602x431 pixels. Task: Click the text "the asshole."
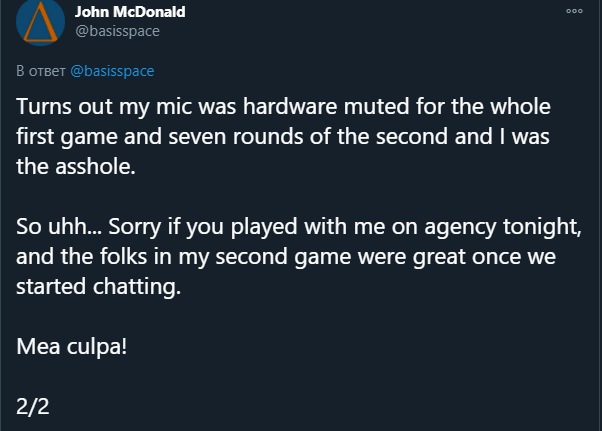[74, 167]
